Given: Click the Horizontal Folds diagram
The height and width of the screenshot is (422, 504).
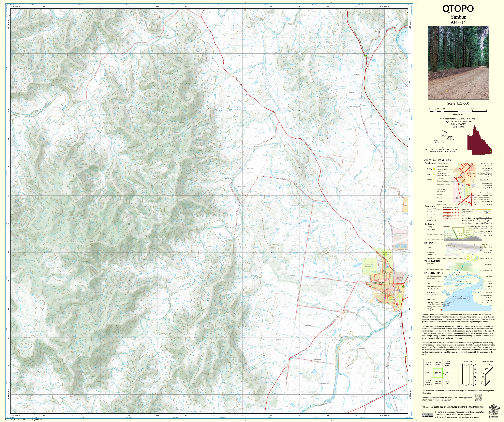Looking at the screenshot, I should [487, 375].
